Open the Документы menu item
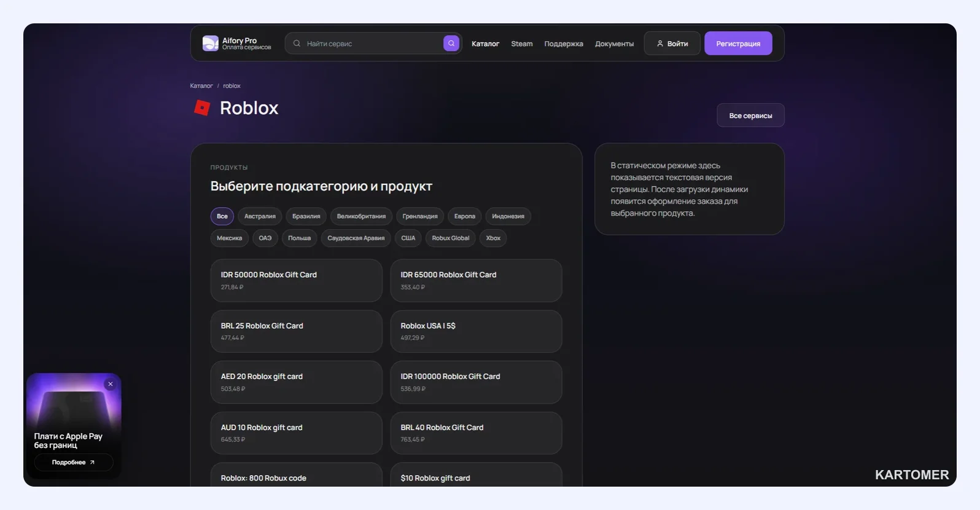Viewport: 980px width, 510px height. click(x=614, y=44)
